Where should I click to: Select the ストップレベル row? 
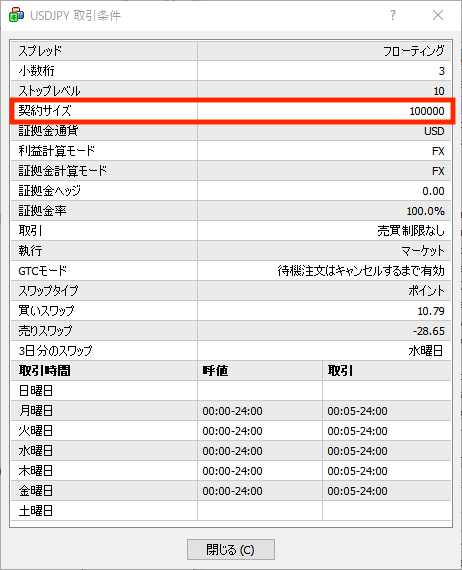coord(231,91)
